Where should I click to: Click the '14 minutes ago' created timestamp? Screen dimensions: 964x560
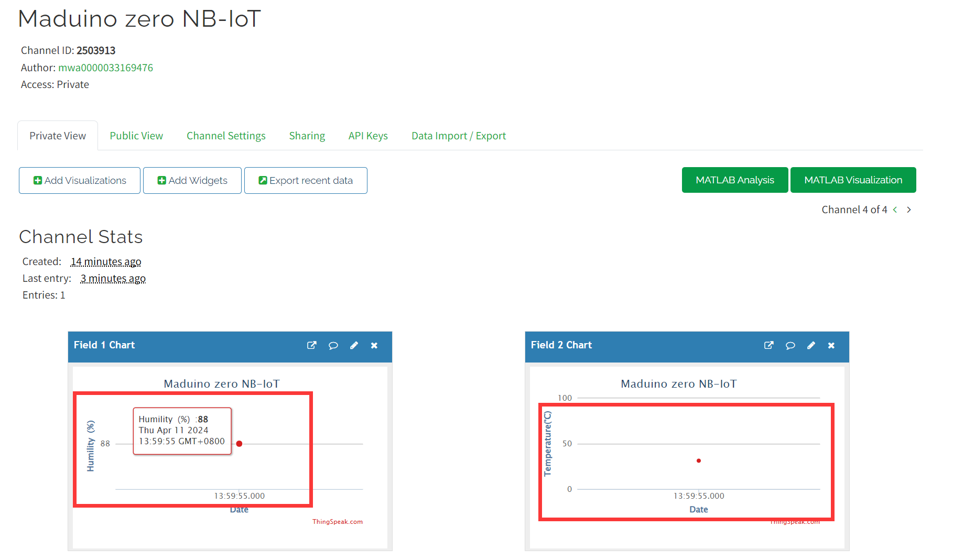(x=106, y=261)
